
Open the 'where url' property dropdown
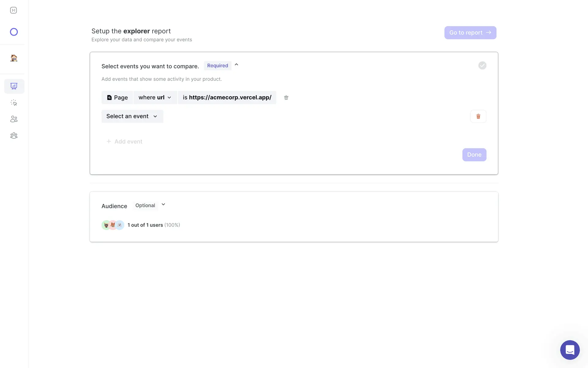[155, 98]
